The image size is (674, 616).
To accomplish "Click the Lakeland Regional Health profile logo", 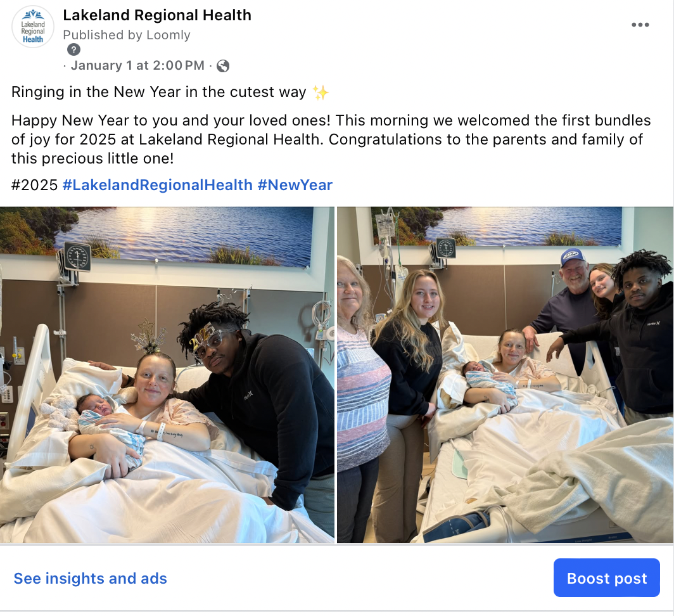I will pos(33,27).
